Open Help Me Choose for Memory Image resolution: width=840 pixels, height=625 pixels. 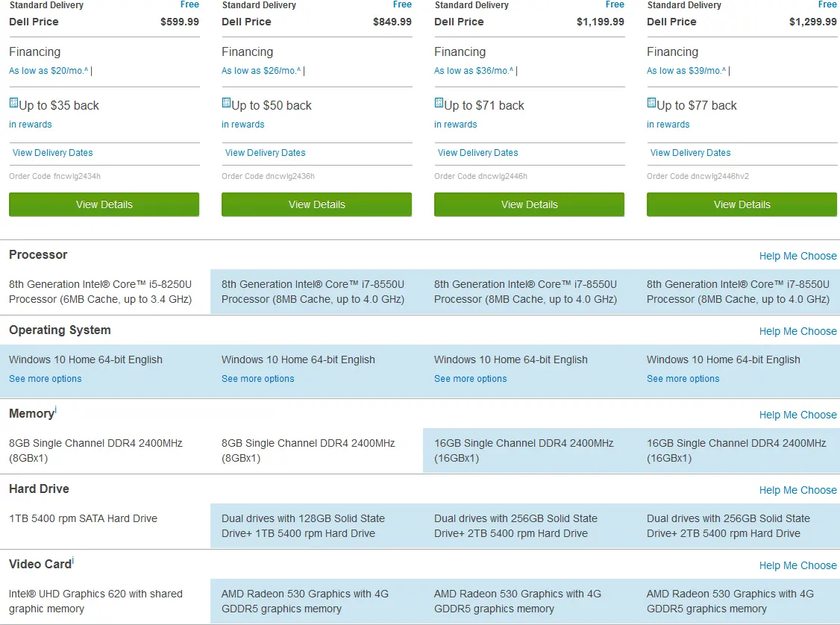(x=797, y=415)
